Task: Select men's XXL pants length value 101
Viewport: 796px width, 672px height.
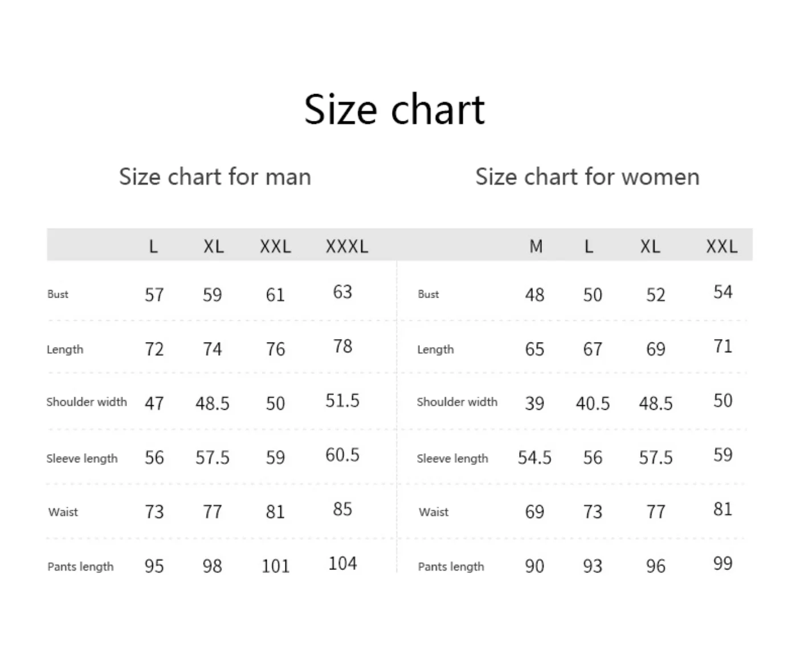Action: tap(275, 566)
